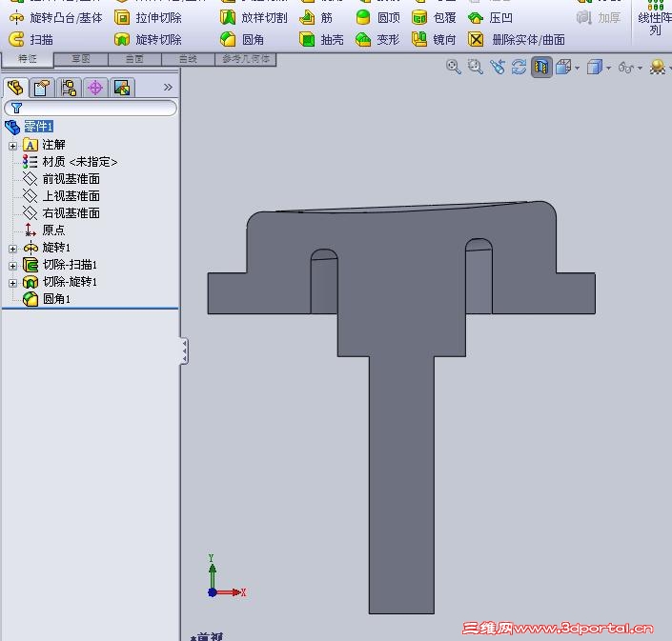Return to the previous view
The image size is (672, 641).
coord(498,68)
